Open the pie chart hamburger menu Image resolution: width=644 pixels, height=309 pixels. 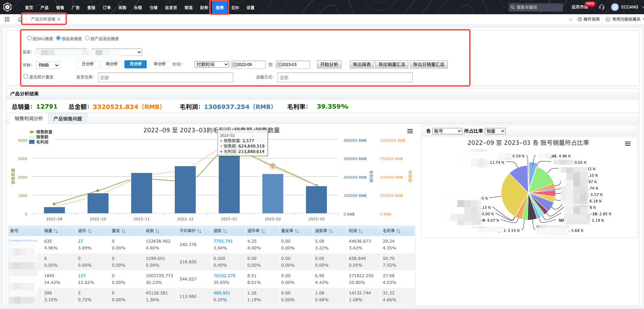tap(627, 144)
